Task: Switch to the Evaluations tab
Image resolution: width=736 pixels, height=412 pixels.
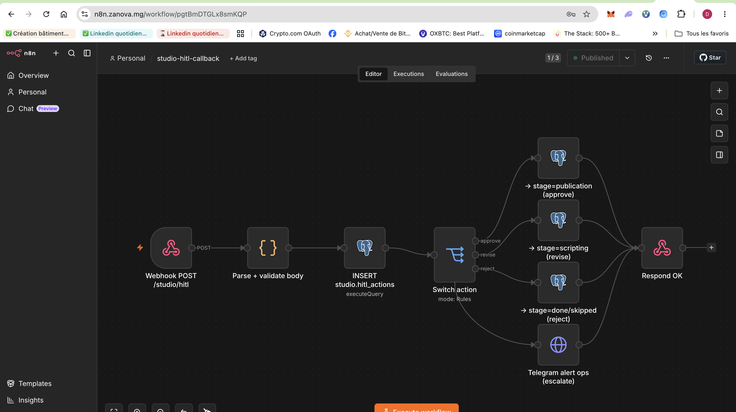Action: 452,74
